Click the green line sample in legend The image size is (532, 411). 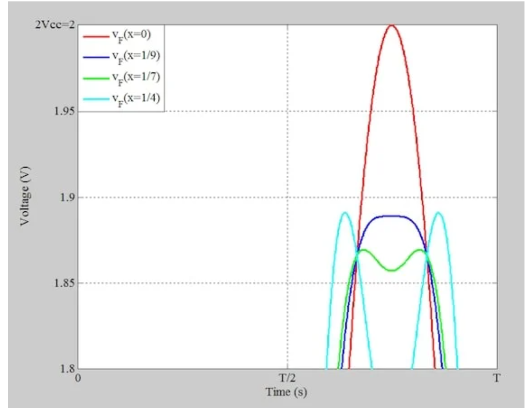coord(96,78)
